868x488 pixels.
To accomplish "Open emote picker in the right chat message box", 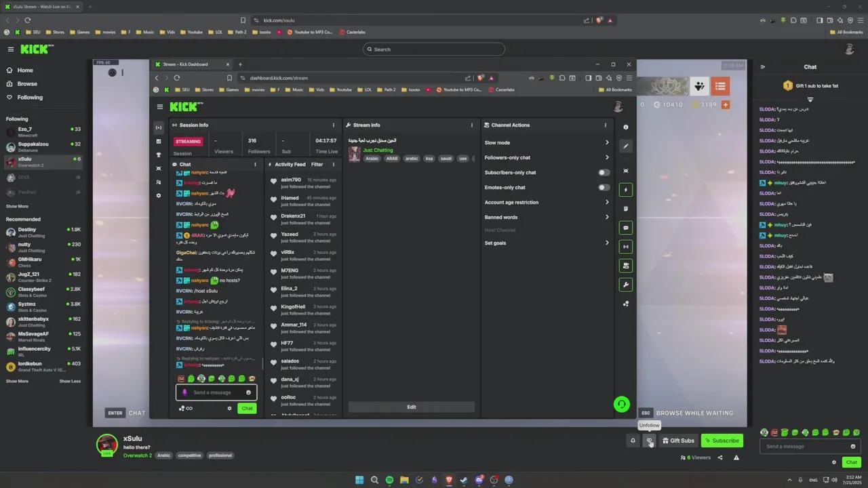I will coord(853,446).
